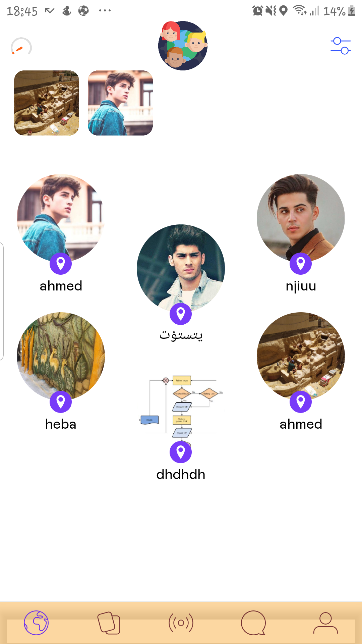Open the sand sculpture story thumbnail

click(x=47, y=103)
